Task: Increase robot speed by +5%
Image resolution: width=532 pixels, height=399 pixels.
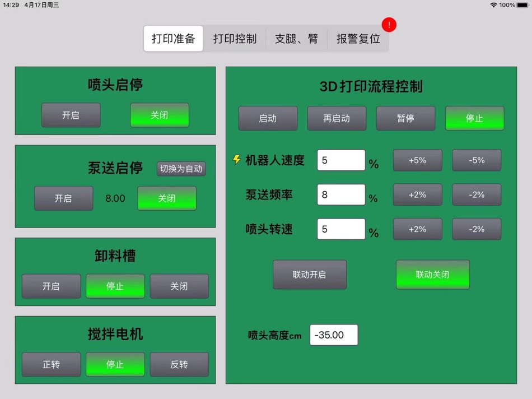Action: pyautogui.click(x=417, y=160)
